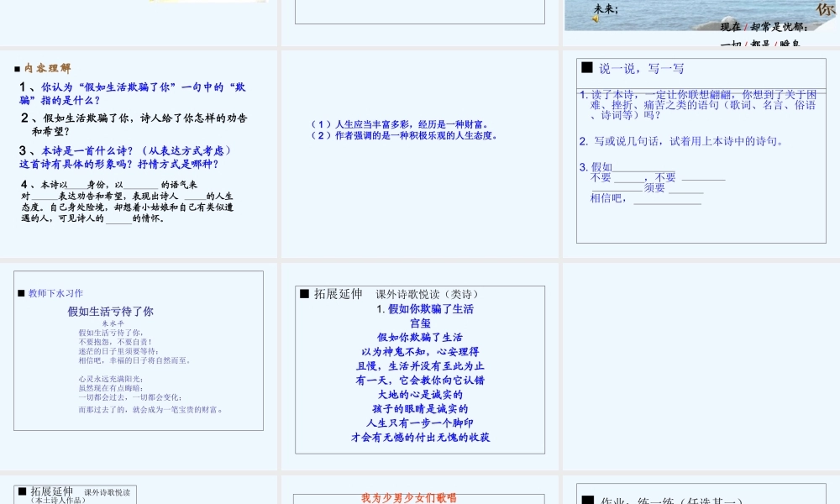The width and height of the screenshot is (840, 504).
Task: Click item 2 '写或说几句话，试着用上本诗中的诗句'
Action: (x=681, y=141)
